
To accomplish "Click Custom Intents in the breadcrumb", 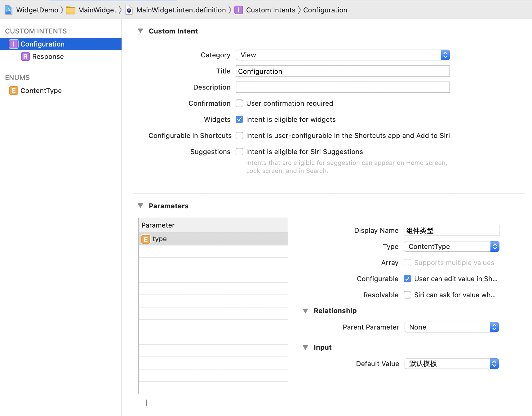I will click(271, 10).
